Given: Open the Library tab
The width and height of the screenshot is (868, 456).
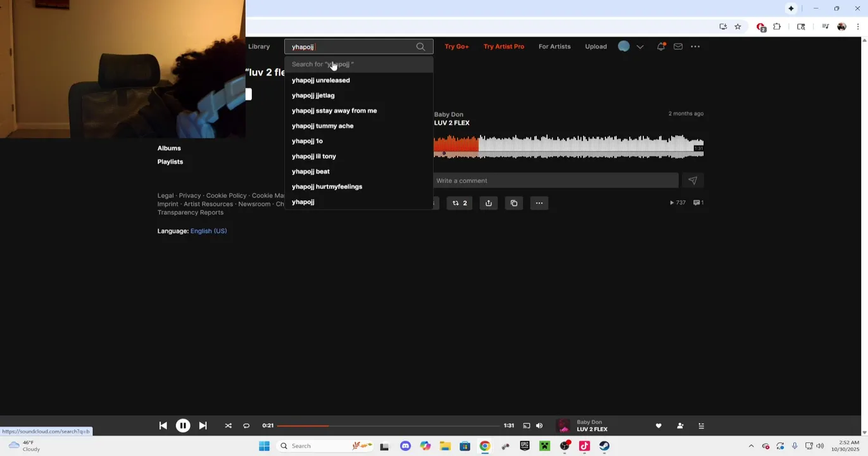Looking at the screenshot, I should click(259, 47).
